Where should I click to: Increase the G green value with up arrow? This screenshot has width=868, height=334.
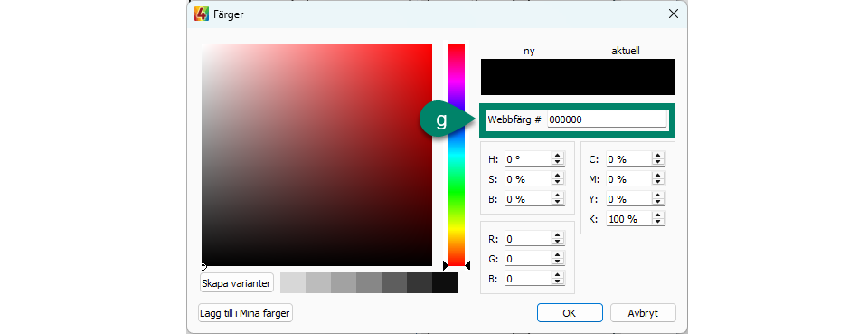click(558, 255)
